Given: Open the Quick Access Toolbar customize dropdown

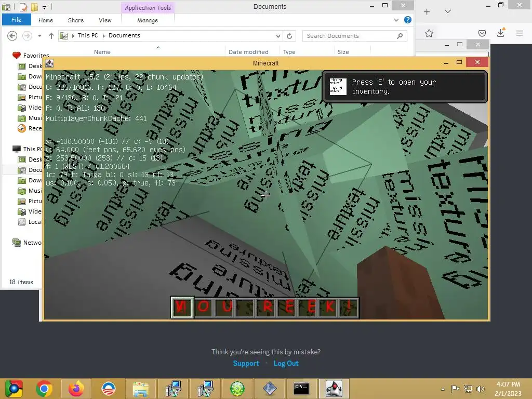Looking at the screenshot, I should pyautogui.click(x=45, y=7).
